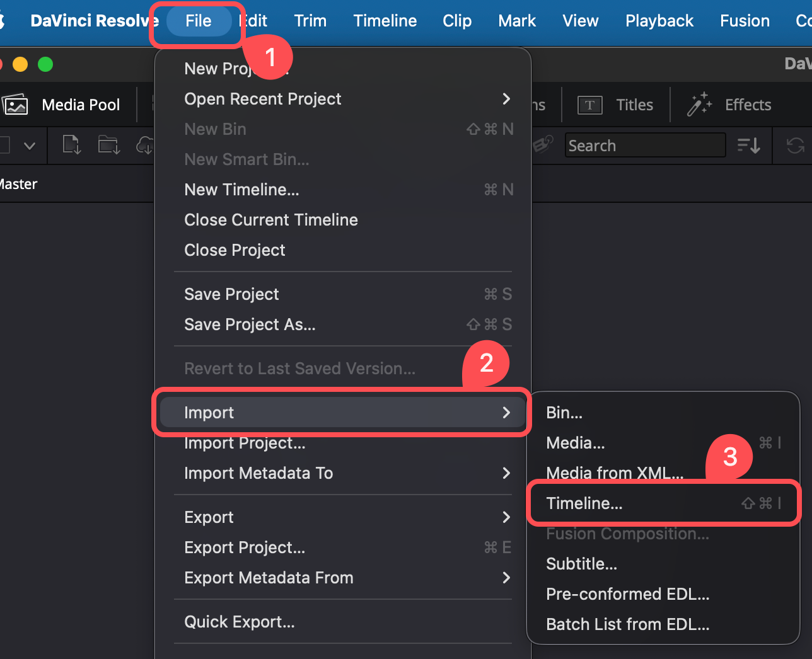Screen dimensions: 812x659
Task: Open the File menu
Action: pos(199,21)
